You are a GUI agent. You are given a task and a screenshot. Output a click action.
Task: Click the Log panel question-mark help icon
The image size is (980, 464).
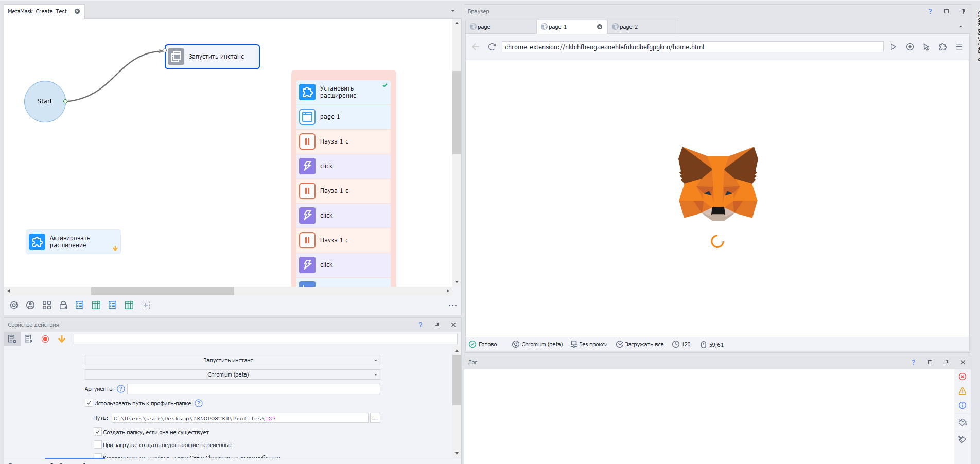click(x=914, y=362)
